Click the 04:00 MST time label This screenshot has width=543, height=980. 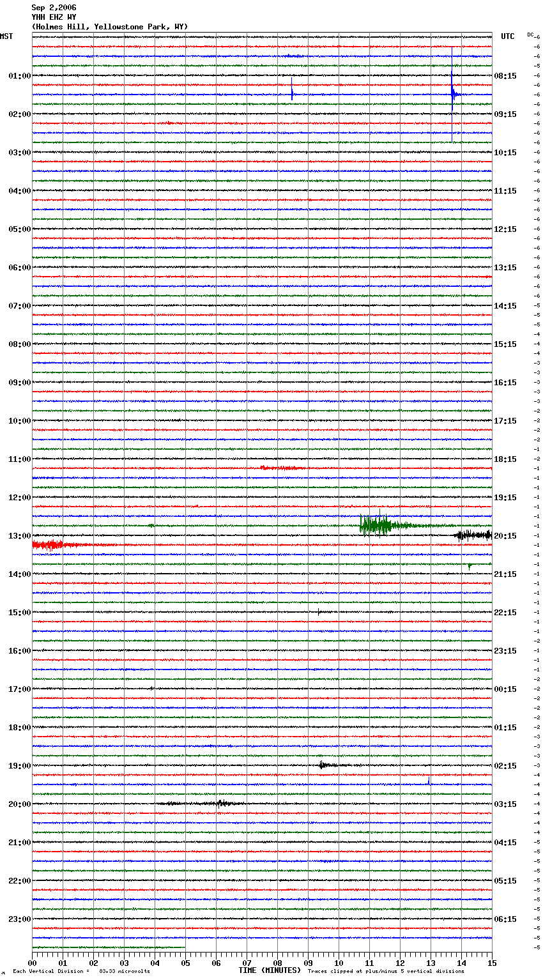pos(20,191)
